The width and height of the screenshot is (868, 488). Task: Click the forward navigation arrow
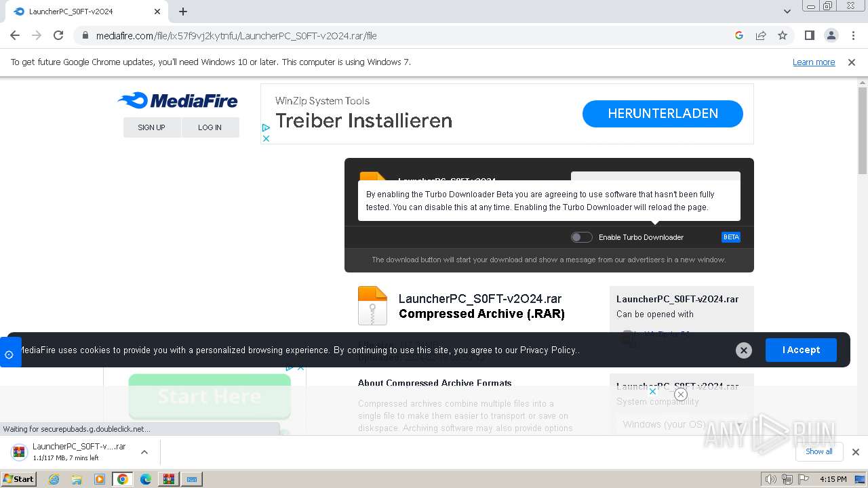(37, 35)
